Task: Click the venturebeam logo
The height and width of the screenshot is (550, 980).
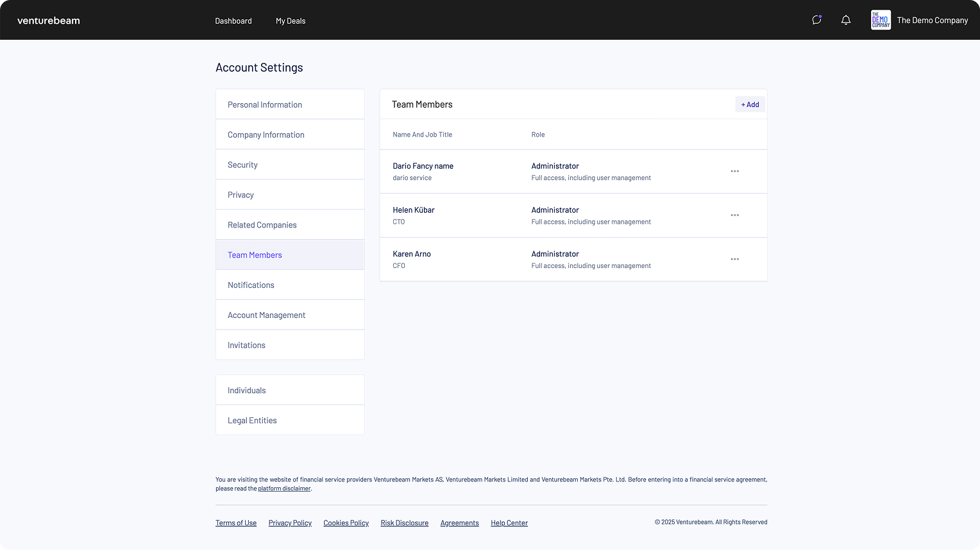Action: tap(49, 21)
